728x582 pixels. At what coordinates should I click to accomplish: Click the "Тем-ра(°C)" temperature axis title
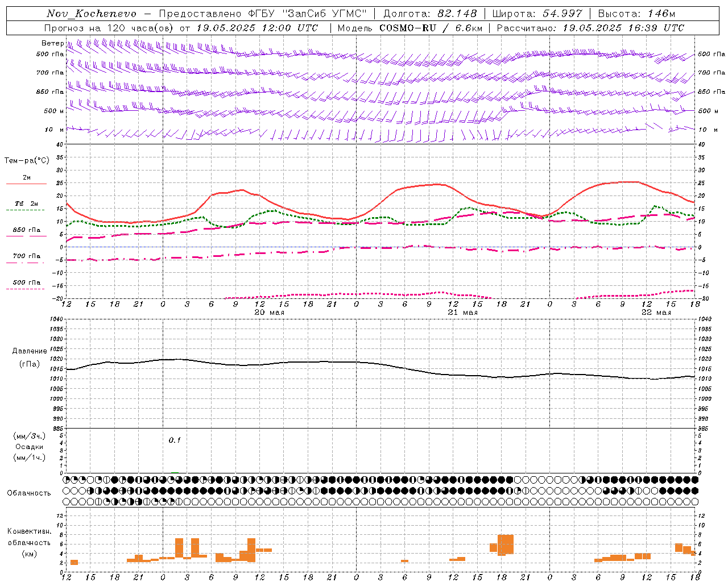click(27, 161)
